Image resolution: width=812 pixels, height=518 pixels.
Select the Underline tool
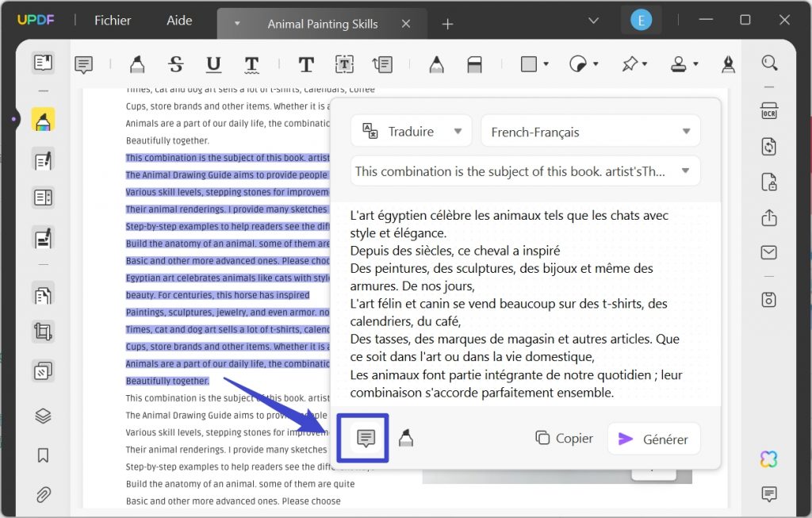point(213,64)
